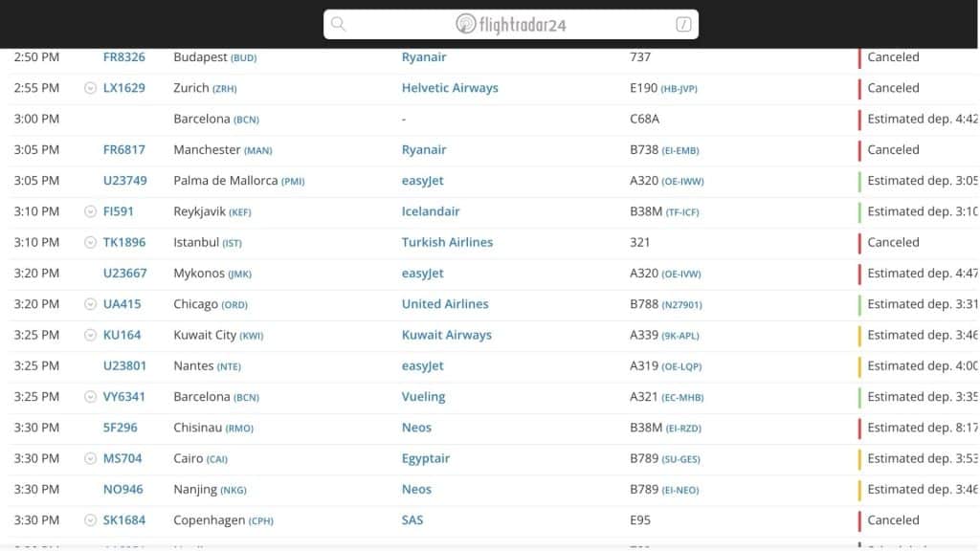Open flight NO946 to Nanjing
980x551 pixels.
123,490
